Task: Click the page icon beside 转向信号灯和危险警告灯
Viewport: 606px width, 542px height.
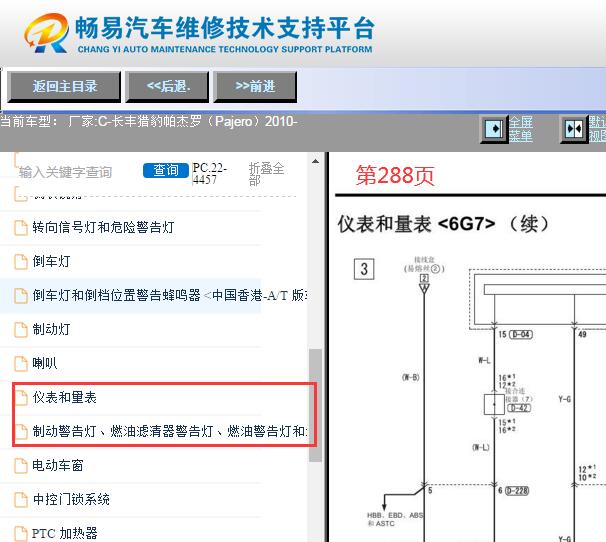Action: pos(21,227)
